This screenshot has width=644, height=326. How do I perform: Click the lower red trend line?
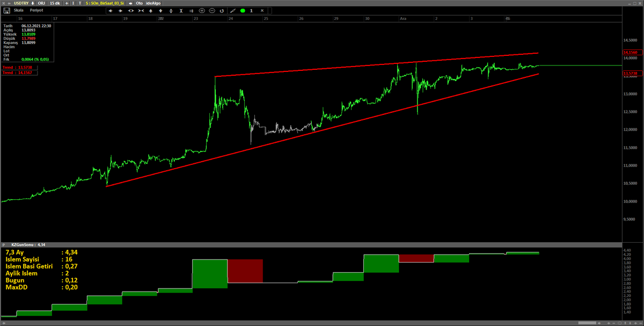pos(322,129)
